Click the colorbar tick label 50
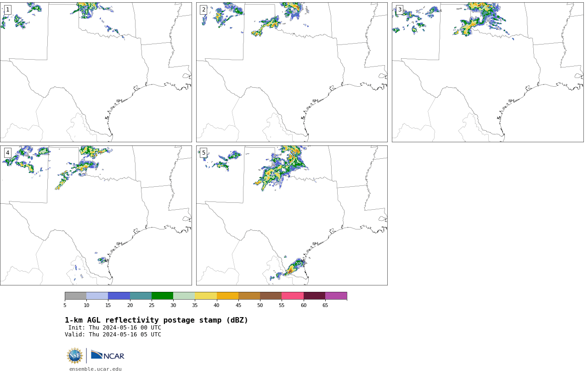This screenshot has height=374, width=588. click(260, 306)
